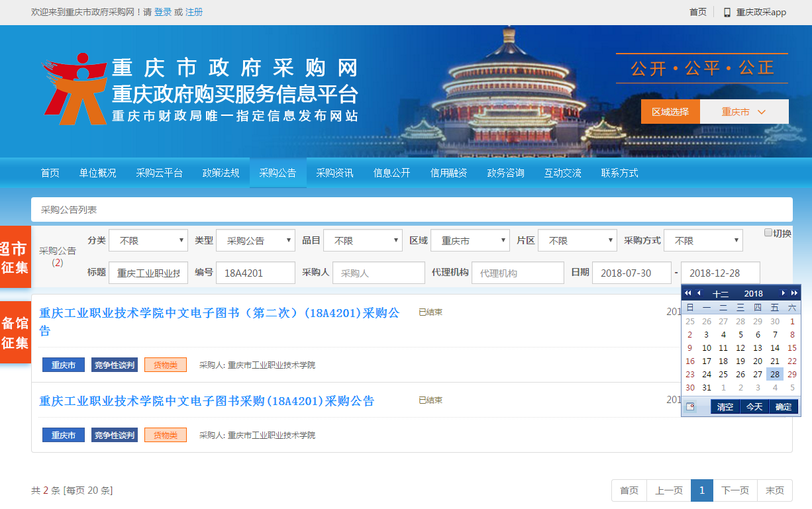Advance to next month in date picker

(x=784, y=293)
